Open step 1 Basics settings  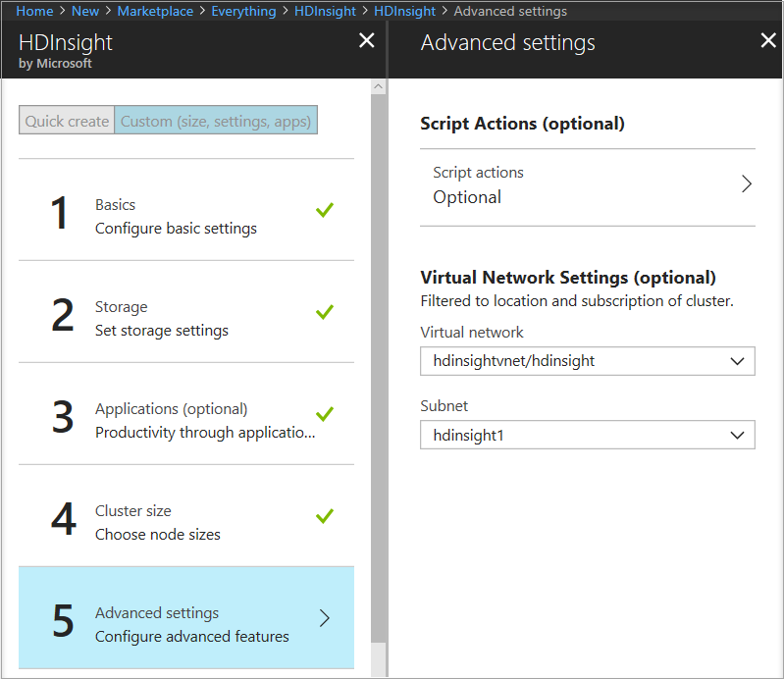click(x=177, y=216)
